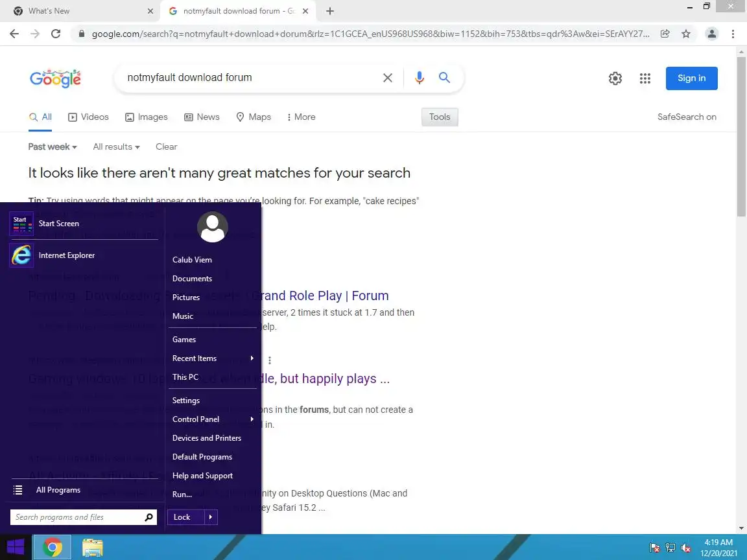This screenshot has height=560, width=747.
Task: Open the Google apps grid
Action: 645,78
